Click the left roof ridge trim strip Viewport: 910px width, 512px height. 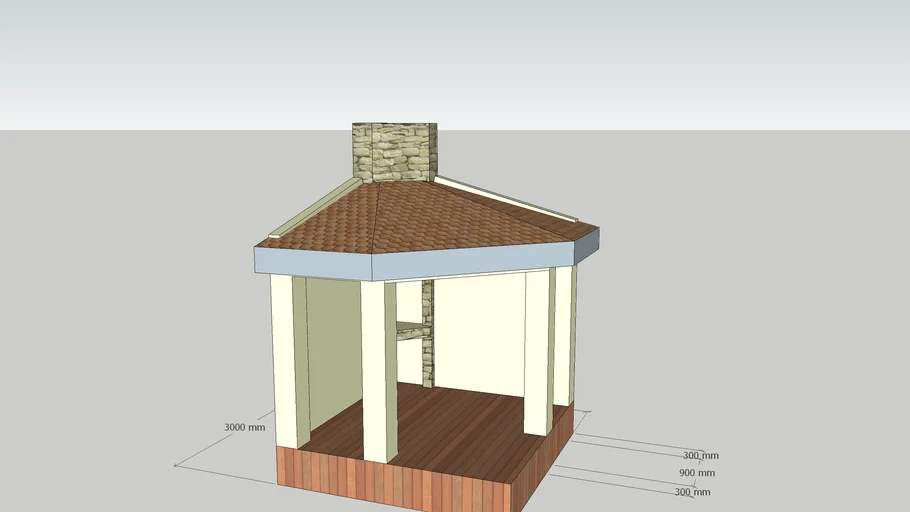[311, 209]
